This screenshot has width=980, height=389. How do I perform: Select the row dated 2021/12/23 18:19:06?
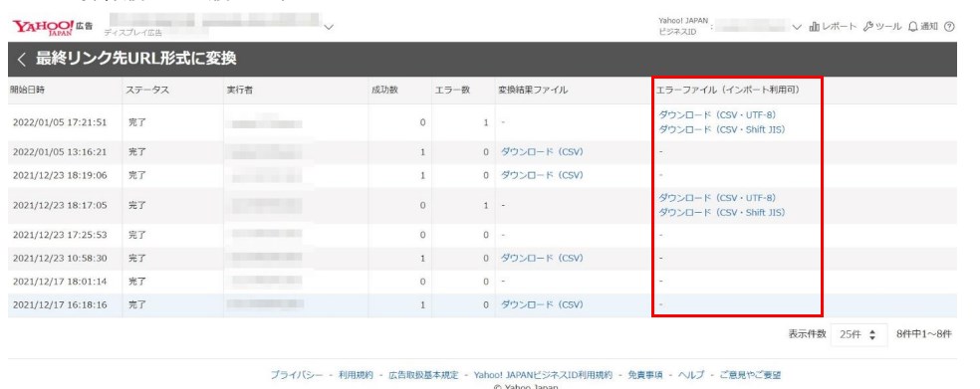click(482, 175)
